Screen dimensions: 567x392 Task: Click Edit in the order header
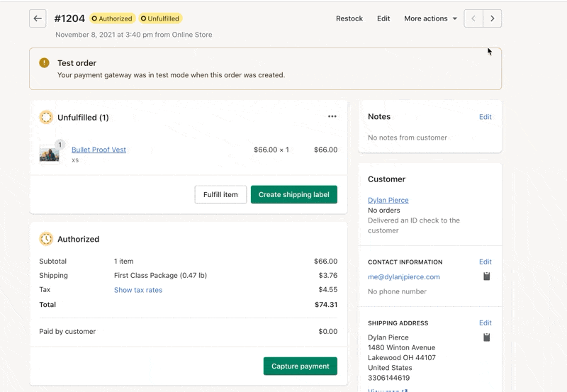383,18
